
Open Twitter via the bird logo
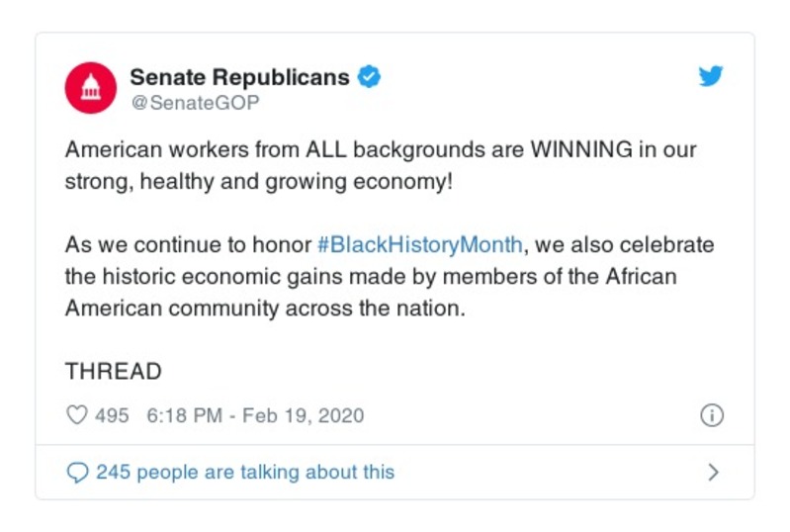point(711,77)
